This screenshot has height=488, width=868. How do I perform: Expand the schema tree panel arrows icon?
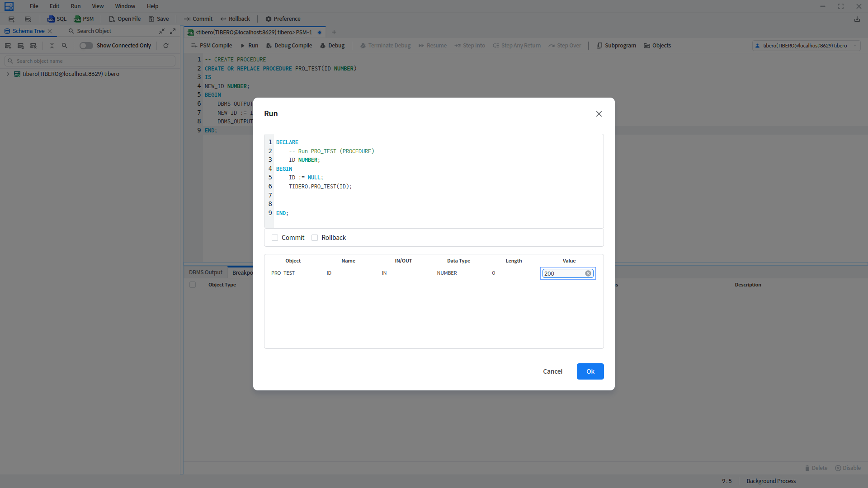click(173, 31)
